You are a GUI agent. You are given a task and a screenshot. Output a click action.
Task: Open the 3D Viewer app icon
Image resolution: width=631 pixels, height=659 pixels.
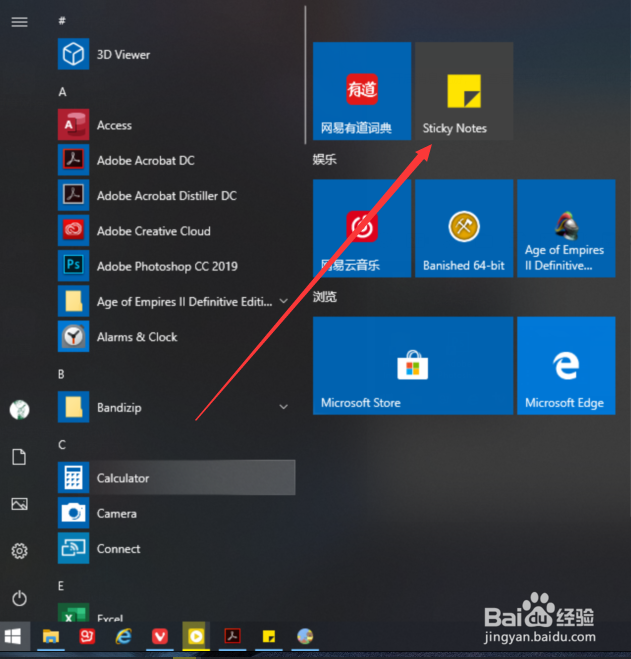(x=73, y=54)
